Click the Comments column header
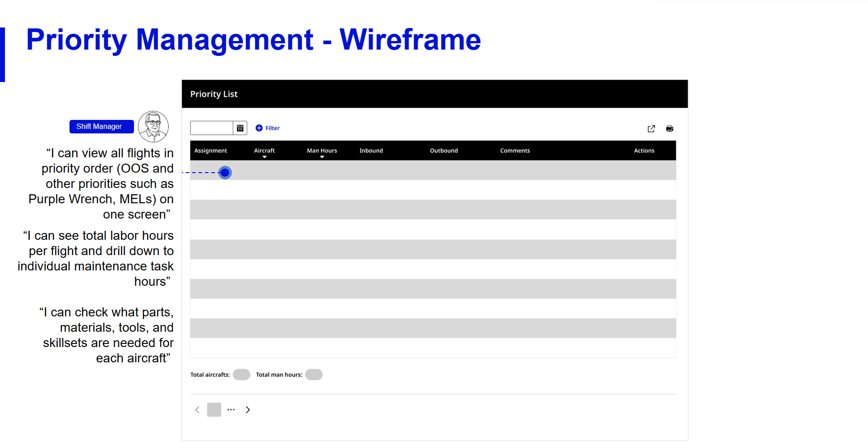 [515, 150]
